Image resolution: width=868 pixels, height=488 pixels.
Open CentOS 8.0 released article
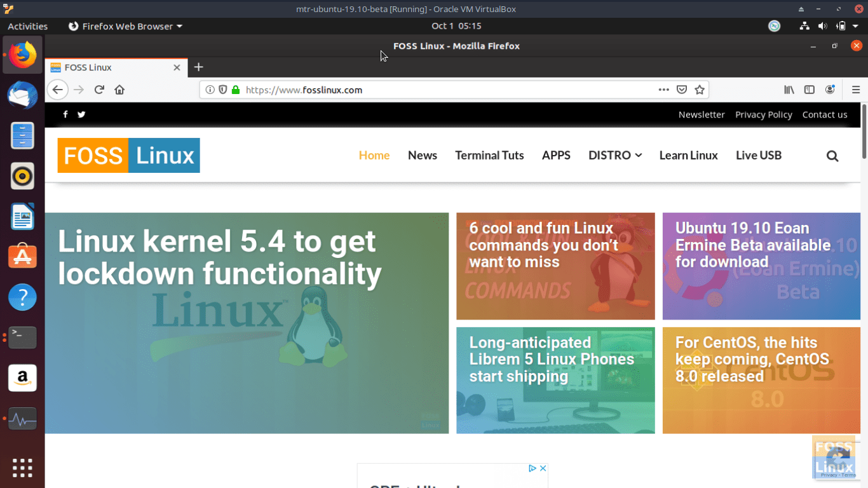coord(761,380)
